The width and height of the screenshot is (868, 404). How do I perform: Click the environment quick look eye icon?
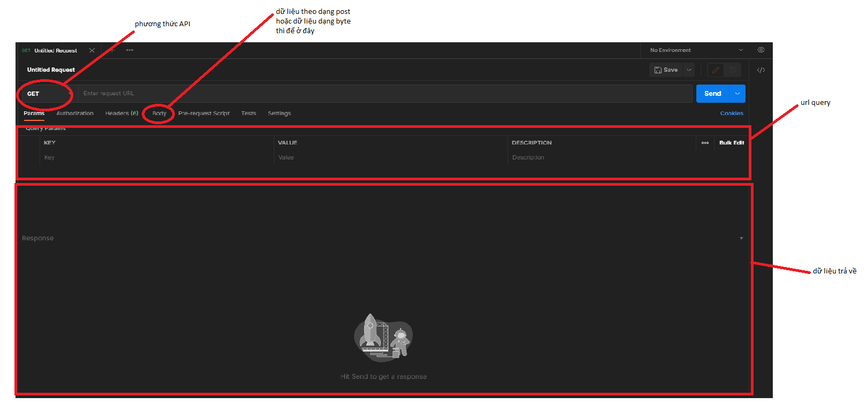(x=761, y=50)
